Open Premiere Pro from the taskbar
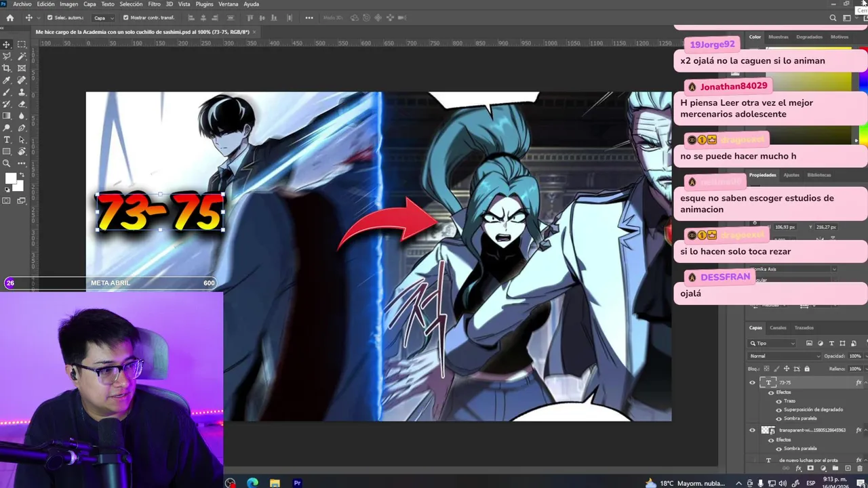The width and height of the screenshot is (868, 488). tap(297, 483)
